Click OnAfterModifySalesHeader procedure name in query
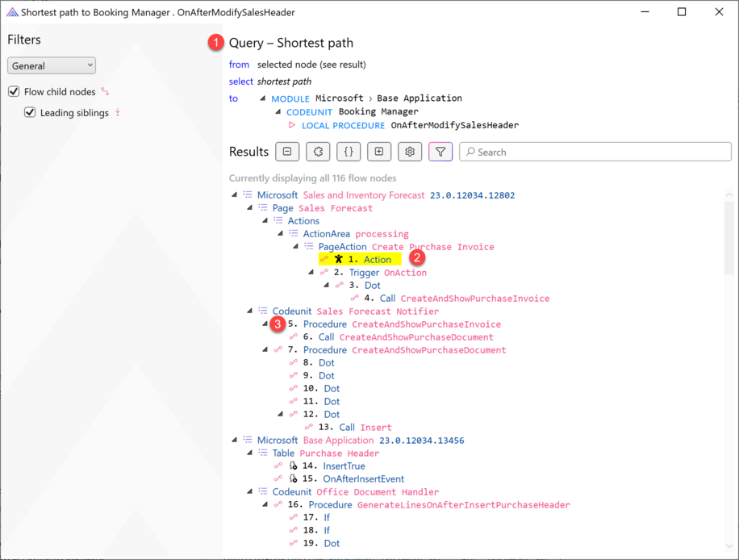Image resolution: width=739 pixels, height=560 pixels. [x=455, y=125]
